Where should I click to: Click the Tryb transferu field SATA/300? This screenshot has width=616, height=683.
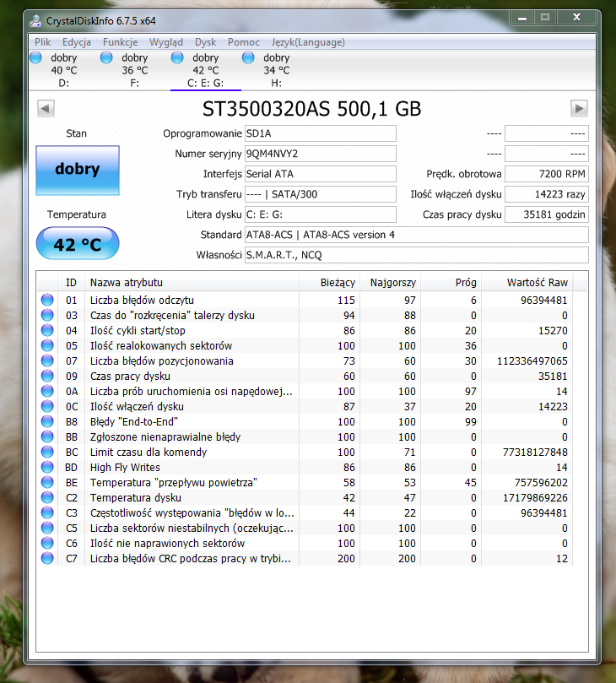coord(321,194)
